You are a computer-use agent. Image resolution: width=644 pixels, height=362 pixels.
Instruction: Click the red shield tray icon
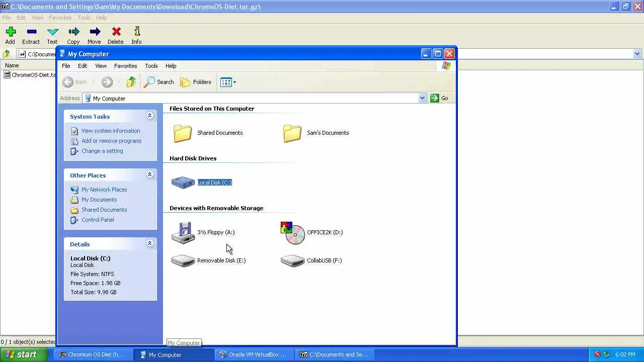tap(597, 354)
